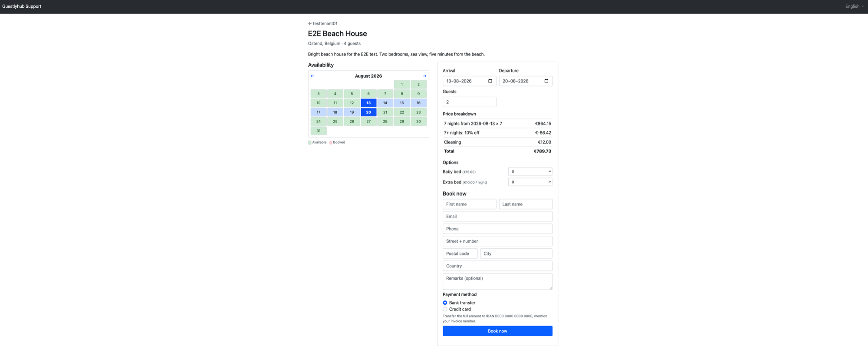Select August 16 in calendar

coord(418,103)
